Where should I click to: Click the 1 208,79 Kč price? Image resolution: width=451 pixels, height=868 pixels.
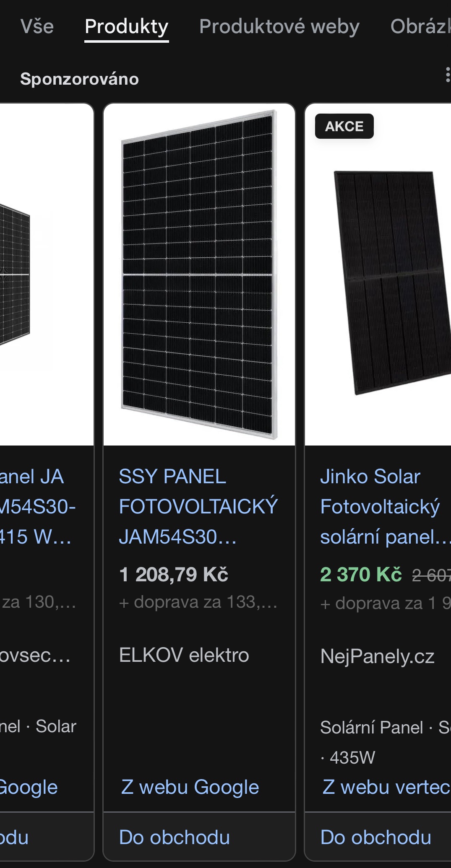tap(173, 574)
